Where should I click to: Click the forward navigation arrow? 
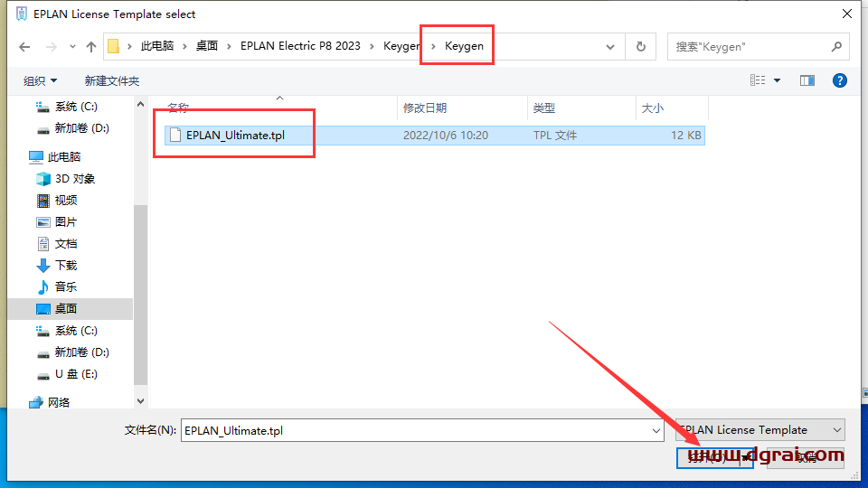[x=51, y=47]
